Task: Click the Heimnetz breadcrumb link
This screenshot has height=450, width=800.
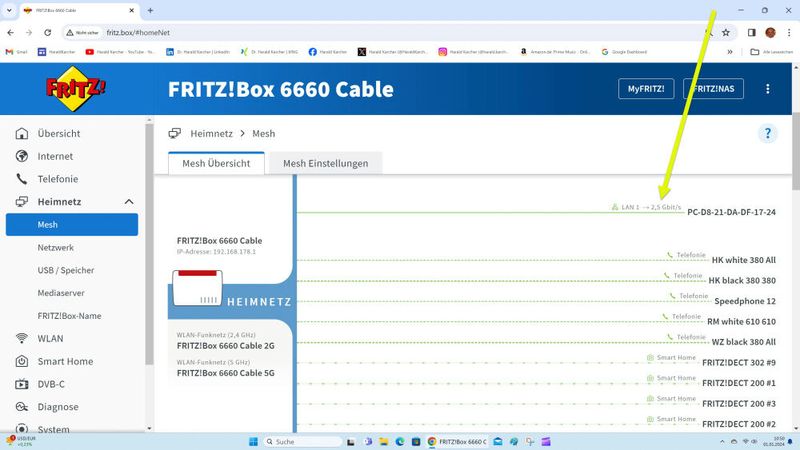Action: pos(211,134)
